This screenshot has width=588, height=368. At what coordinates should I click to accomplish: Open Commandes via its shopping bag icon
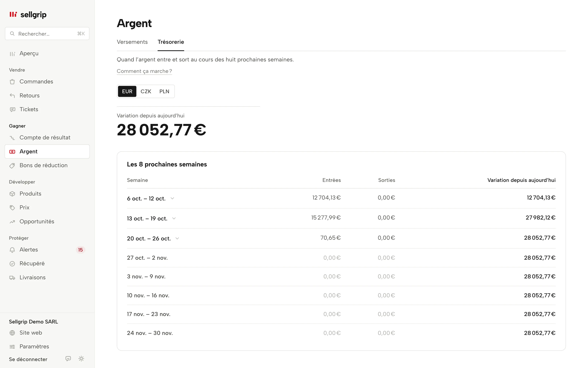12,82
